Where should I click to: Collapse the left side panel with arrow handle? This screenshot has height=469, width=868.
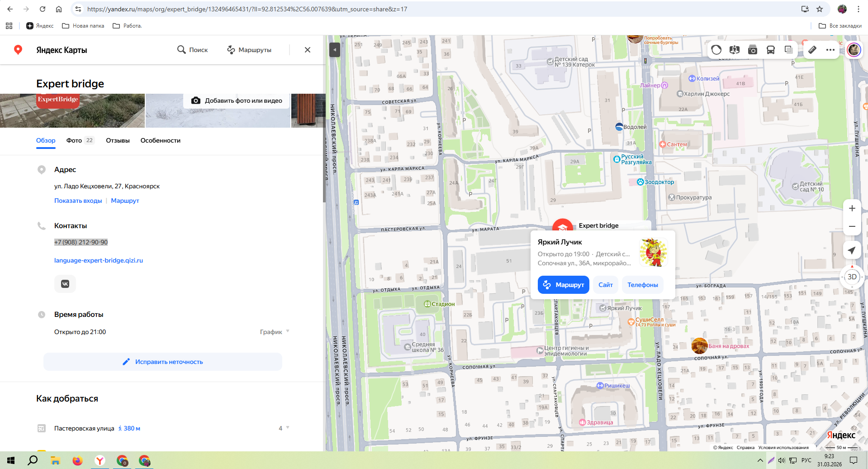(x=335, y=49)
